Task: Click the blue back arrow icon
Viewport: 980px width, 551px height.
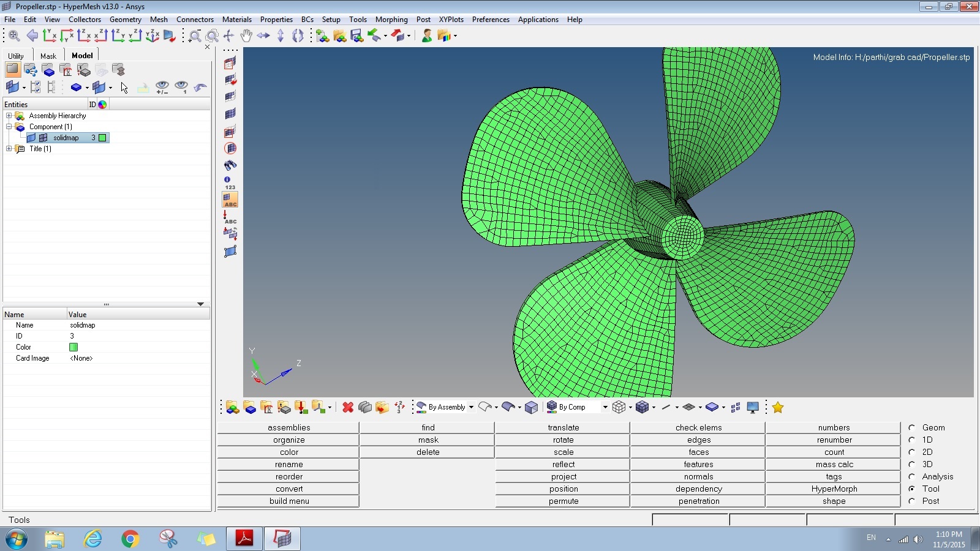Action: click(32, 36)
